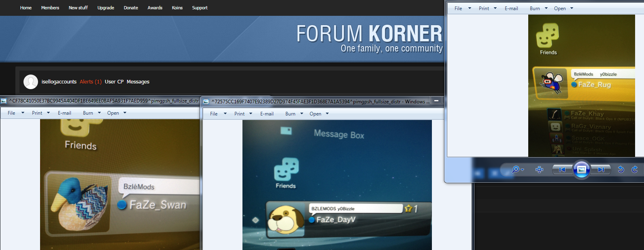Click the FaZe_Rug name text
The width and height of the screenshot is (644, 250).
pyautogui.click(x=594, y=85)
